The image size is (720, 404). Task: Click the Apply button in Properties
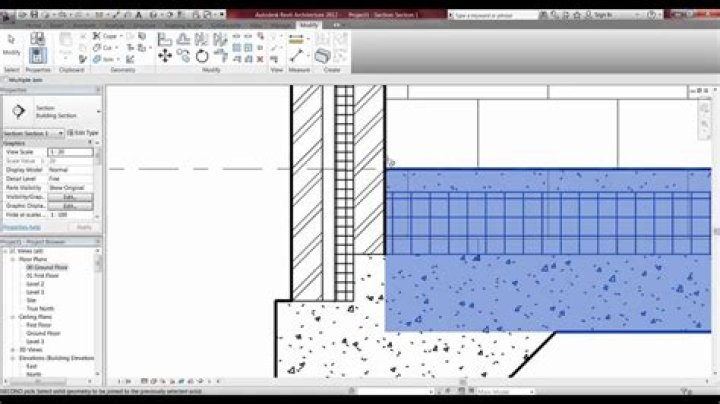click(84, 227)
